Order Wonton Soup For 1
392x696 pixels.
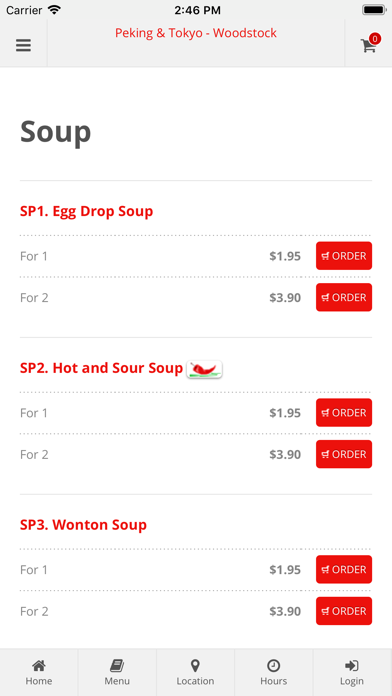(344, 569)
